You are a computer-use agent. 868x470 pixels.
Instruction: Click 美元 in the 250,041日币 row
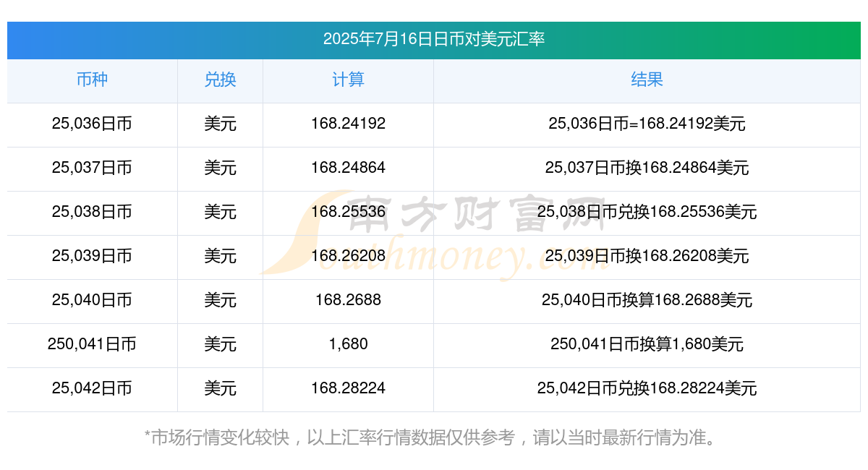pyautogui.click(x=220, y=344)
